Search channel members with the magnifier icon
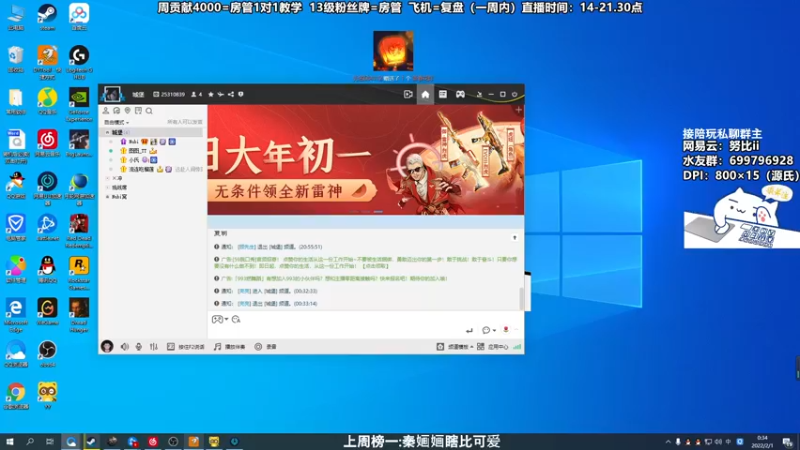Viewport: 800px width, 450px height. [x=149, y=111]
